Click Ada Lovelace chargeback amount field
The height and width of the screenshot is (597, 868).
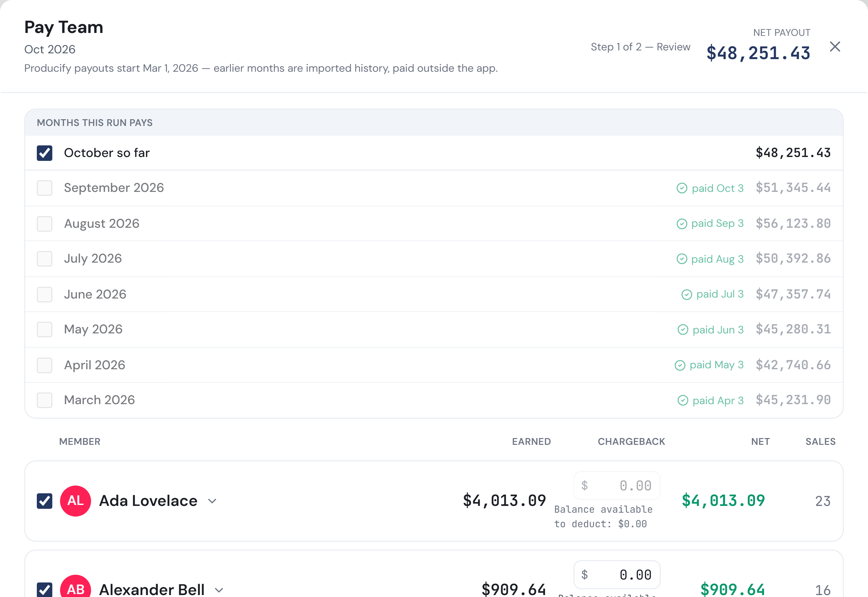617,486
